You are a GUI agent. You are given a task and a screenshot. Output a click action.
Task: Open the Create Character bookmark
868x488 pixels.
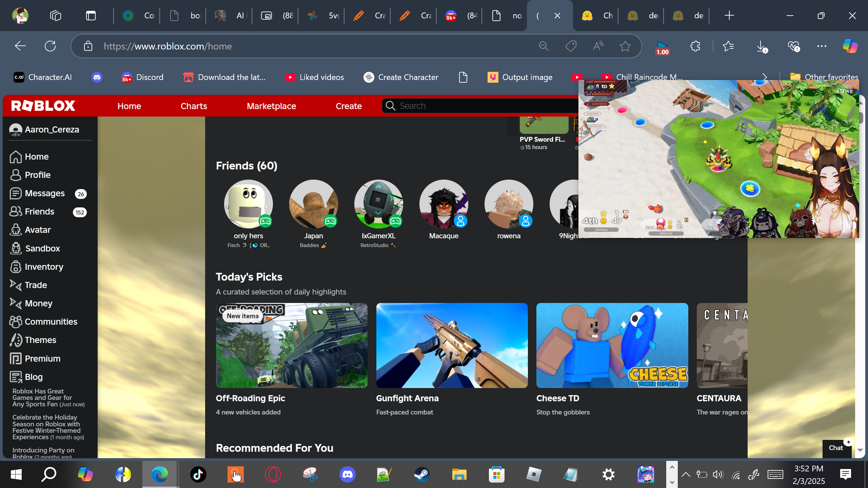point(401,77)
